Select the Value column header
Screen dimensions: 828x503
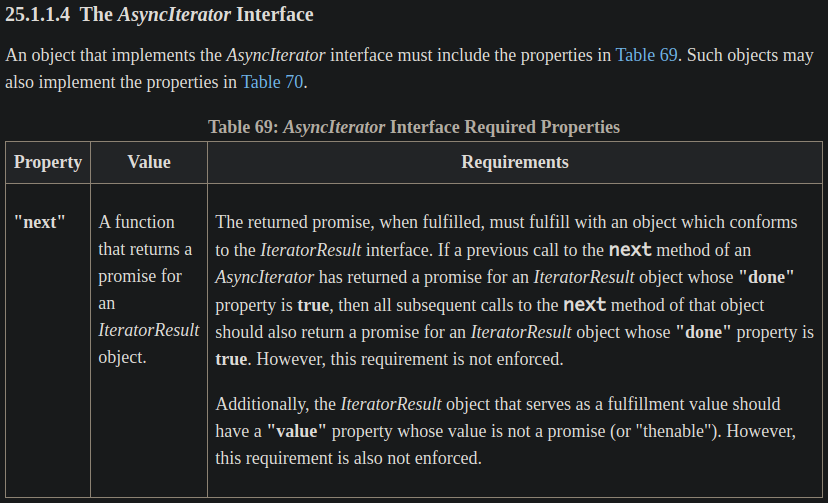pyautogui.click(x=149, y=162)
